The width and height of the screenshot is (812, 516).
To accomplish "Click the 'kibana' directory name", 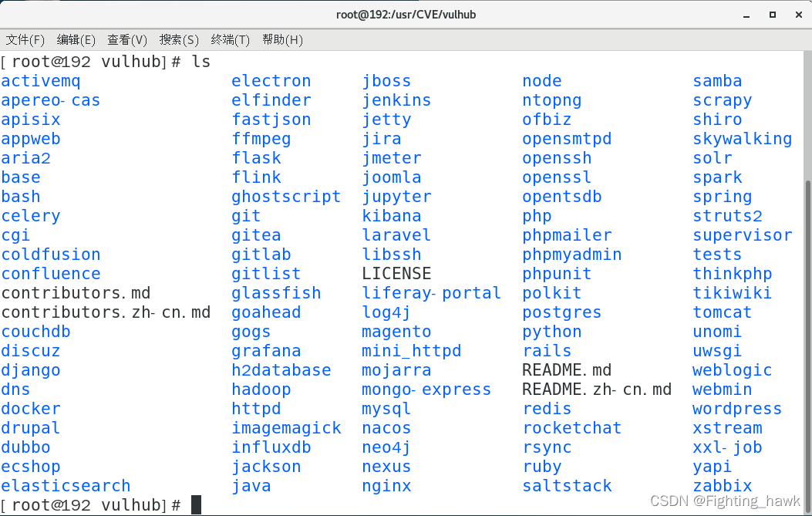I will (x=392, y=216).
